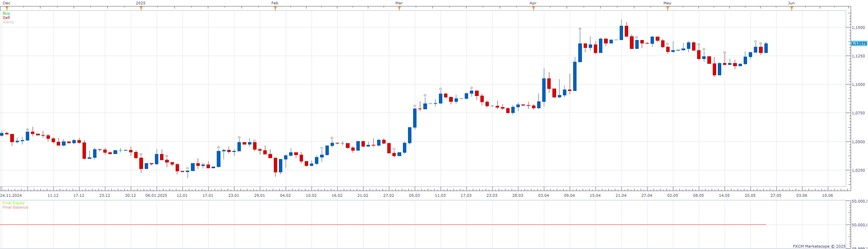Click the Buy legend label
Viewport: 868px width, 249px height.
tap(6, 13)
